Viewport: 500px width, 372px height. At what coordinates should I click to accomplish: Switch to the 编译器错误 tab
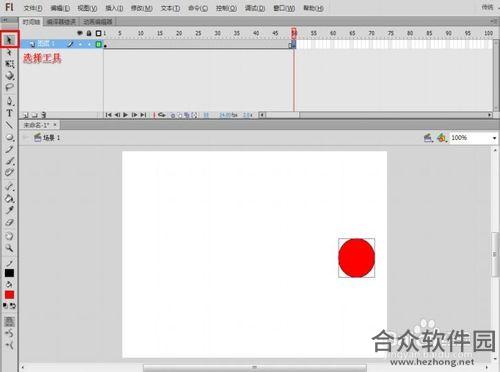click(62, 22)
